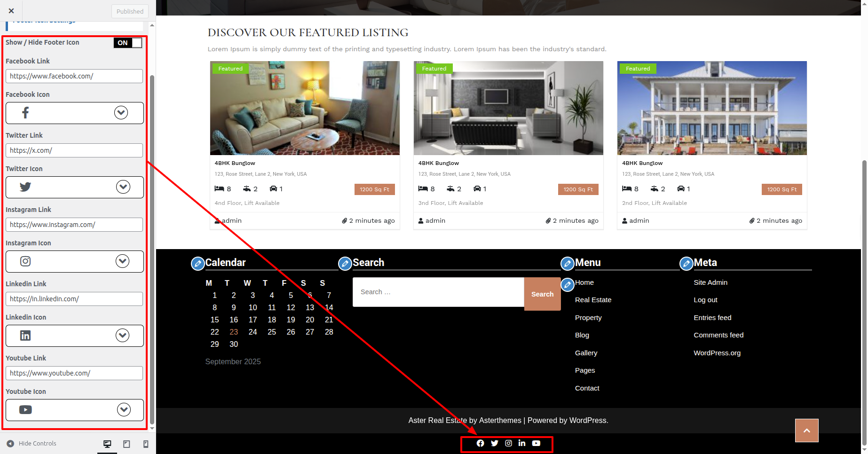Hide Controls in the customizer
The height and width of the screenshot is (454, 868).
click(x=32, y=444)
